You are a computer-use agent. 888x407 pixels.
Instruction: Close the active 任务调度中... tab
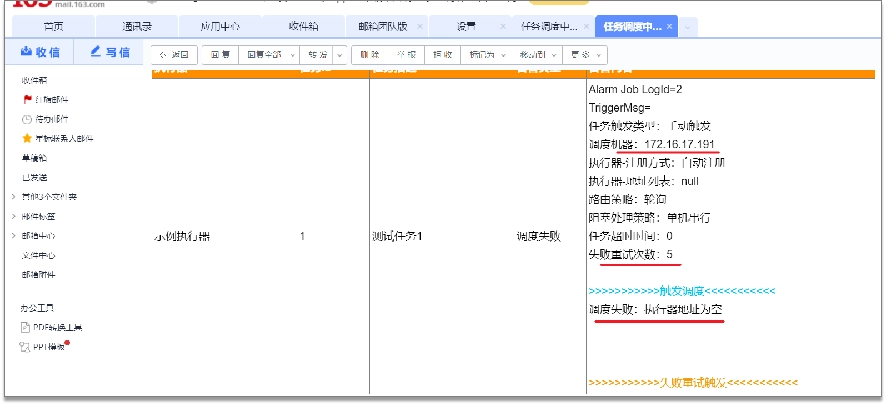tap(669, 26)
